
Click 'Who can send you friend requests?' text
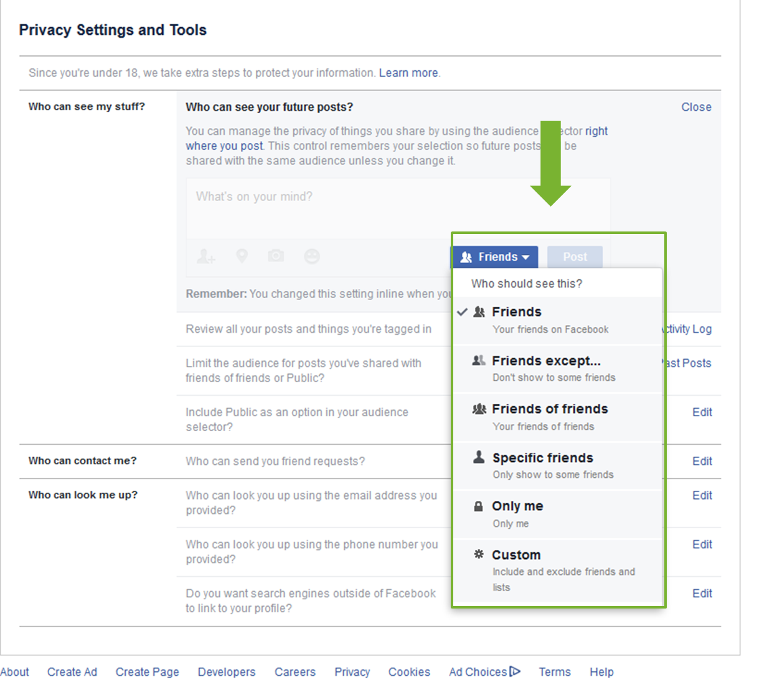(x=275, y=461)
